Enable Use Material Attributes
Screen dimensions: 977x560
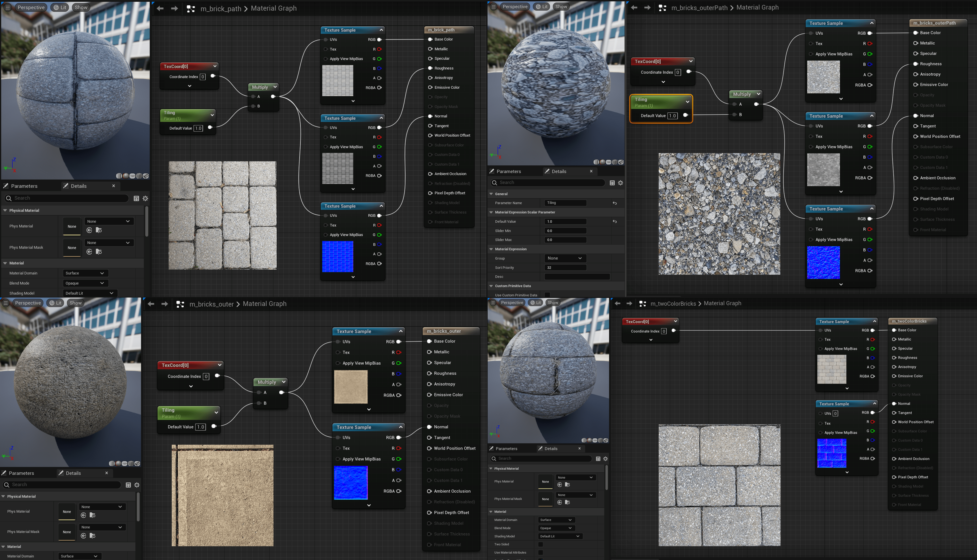[541, 553]
